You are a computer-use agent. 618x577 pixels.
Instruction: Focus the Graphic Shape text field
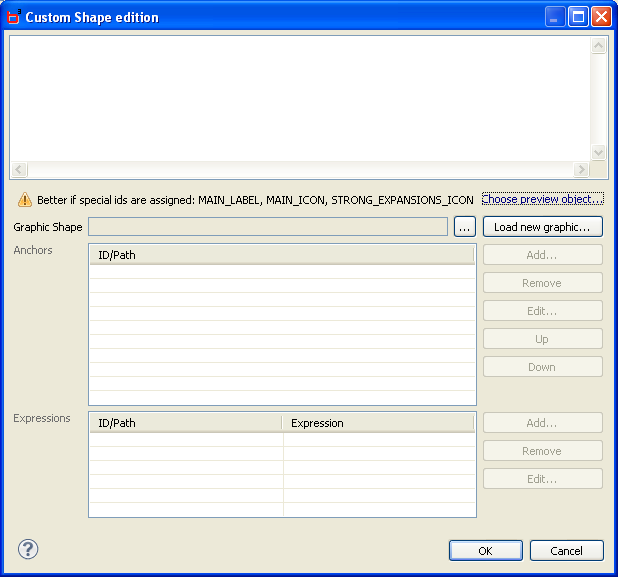(268, 227)
